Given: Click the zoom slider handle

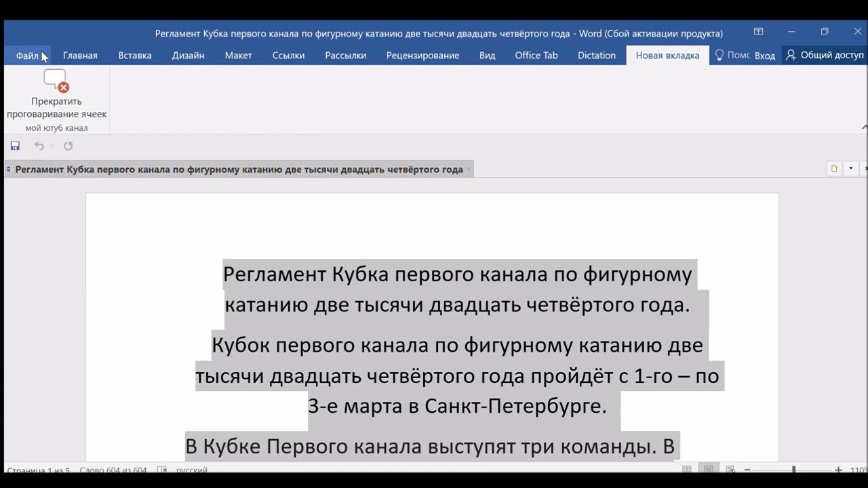Looking at the screenshot, I should tap(793, 470).
